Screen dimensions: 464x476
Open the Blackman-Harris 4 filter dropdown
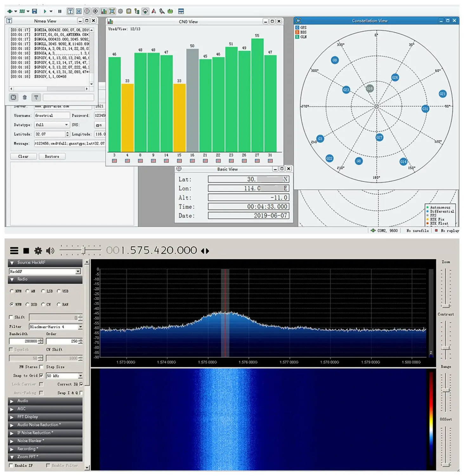(x=80, y=327)
